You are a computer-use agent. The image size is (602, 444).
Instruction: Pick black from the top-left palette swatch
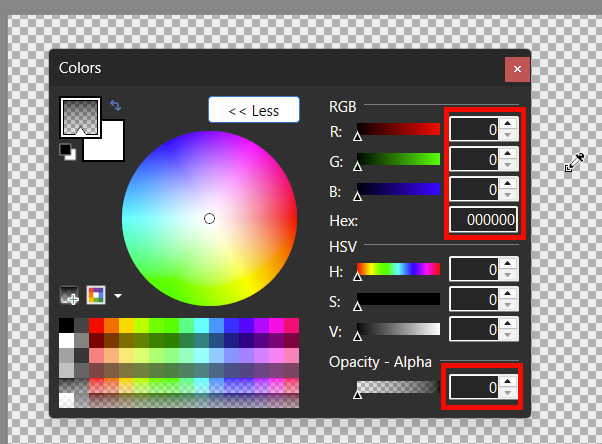(x=66, y=325)
